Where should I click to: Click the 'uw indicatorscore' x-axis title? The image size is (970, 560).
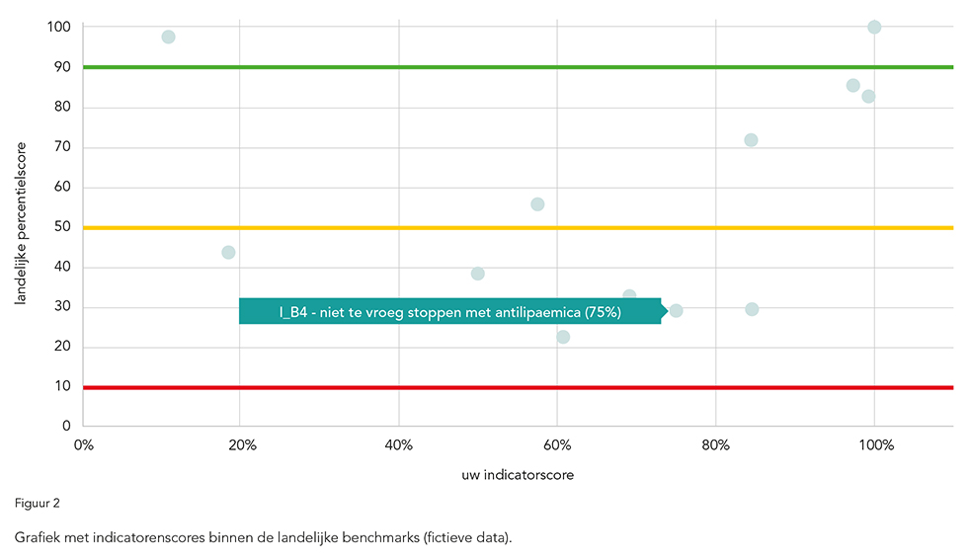click(x=518, y=474)
